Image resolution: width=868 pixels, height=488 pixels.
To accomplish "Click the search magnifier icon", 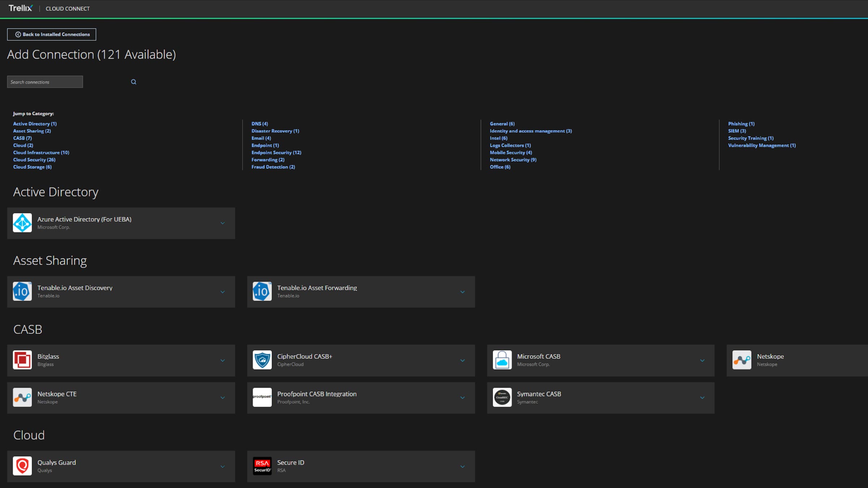I will click(x=133, y=82).
